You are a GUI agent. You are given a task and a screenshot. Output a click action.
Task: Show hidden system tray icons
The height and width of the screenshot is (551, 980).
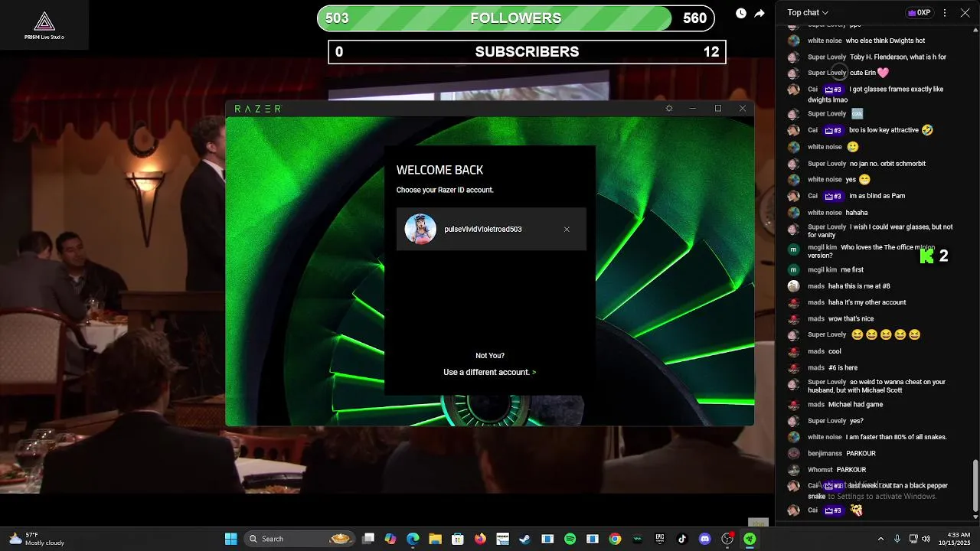(x=880, y=539)
